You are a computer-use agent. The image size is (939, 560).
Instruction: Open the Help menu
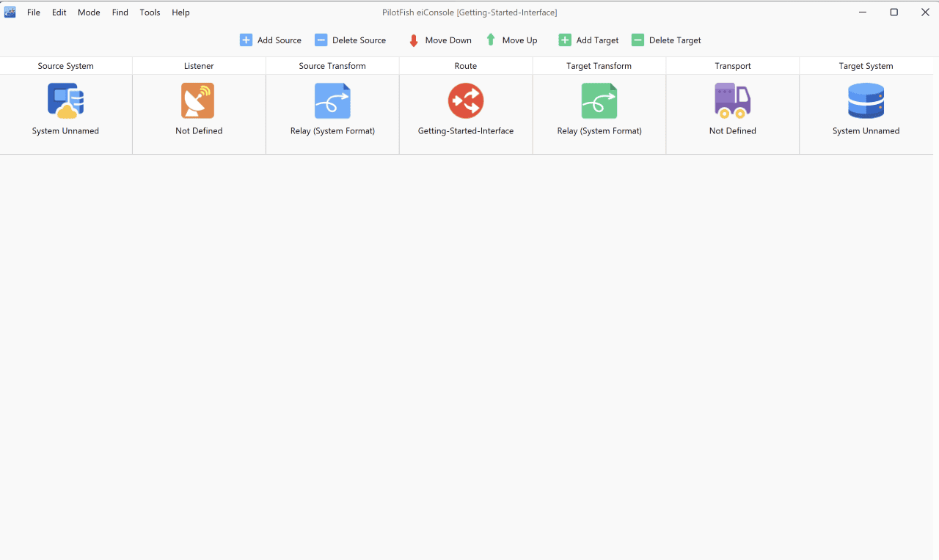coord(180,12)
